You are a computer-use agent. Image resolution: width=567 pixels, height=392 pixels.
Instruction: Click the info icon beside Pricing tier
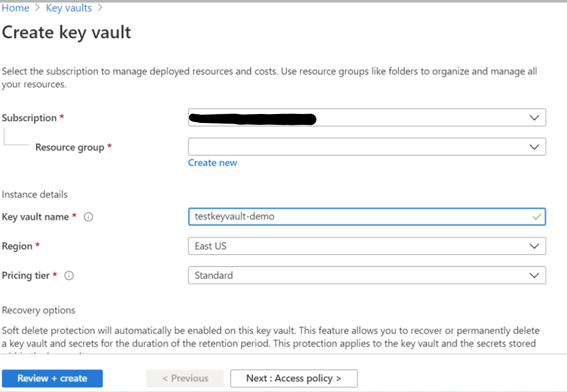[69, 275]
